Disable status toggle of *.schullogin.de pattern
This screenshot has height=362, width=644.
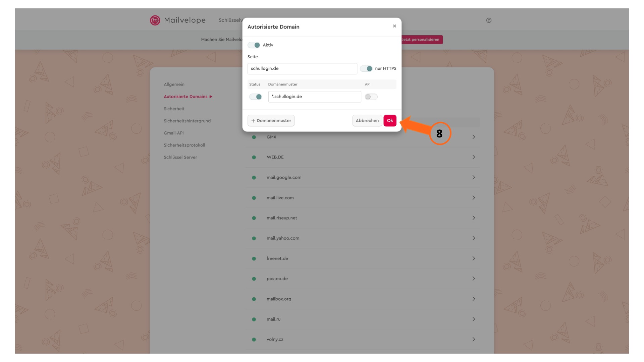click(x=256, y=97)
